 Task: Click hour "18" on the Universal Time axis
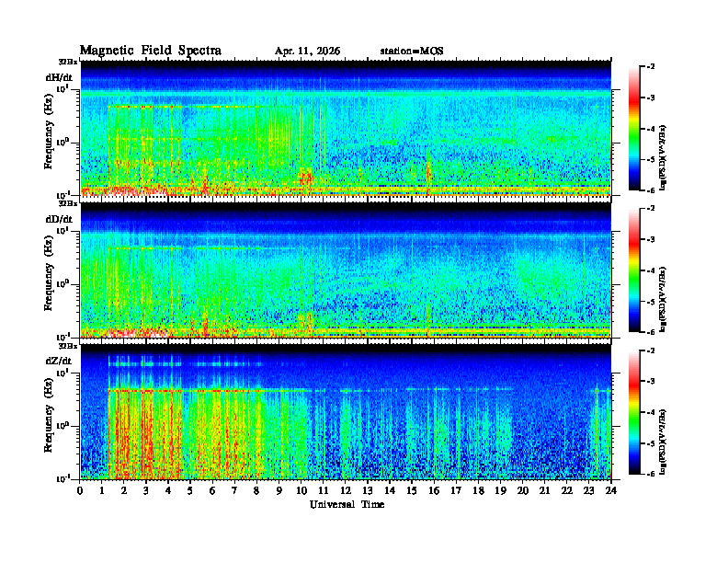478,491
